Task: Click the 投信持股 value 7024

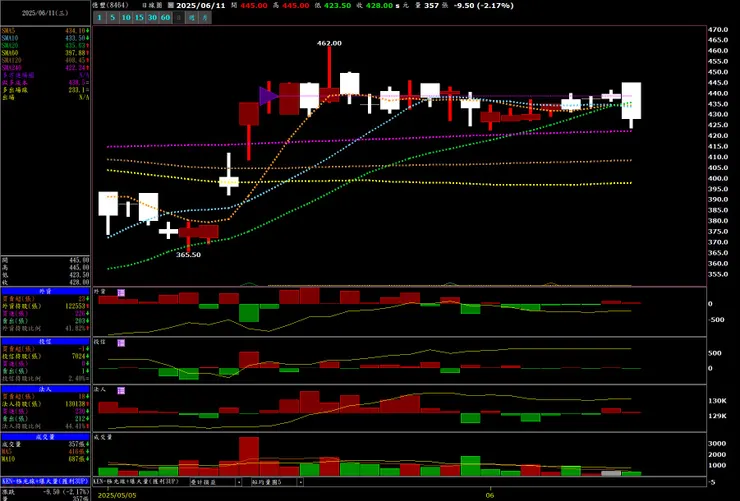Action: click(x=79, y=356)
